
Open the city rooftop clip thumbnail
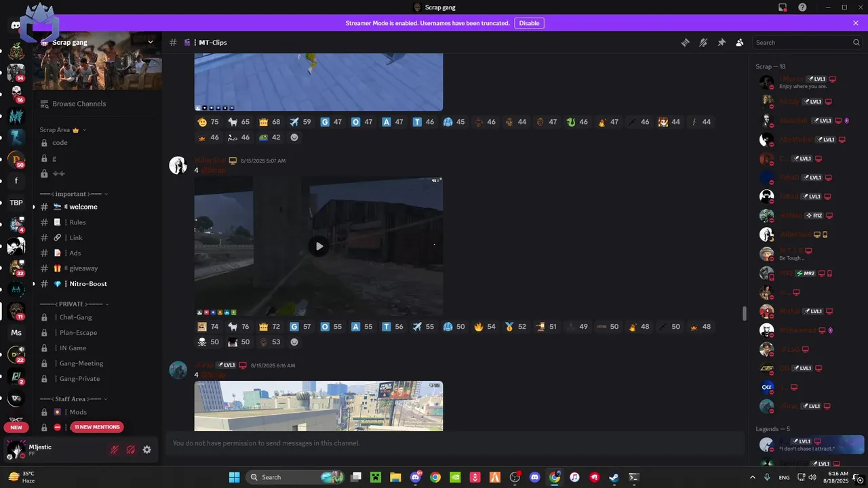(319, 406)
